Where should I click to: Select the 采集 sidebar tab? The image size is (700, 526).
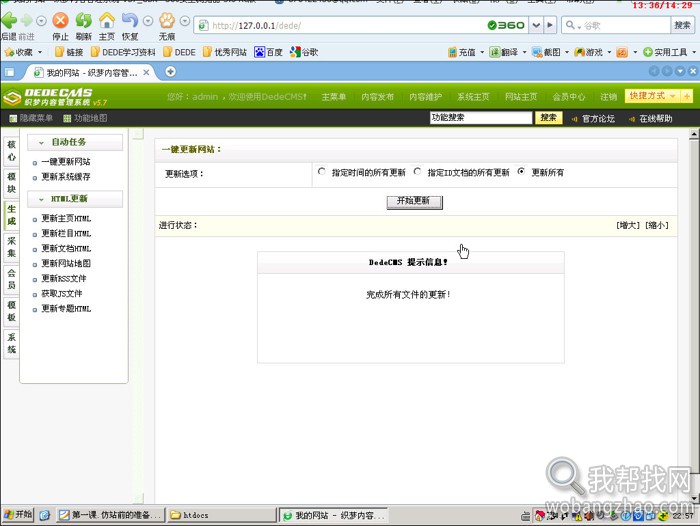click(x=12, y=247)
